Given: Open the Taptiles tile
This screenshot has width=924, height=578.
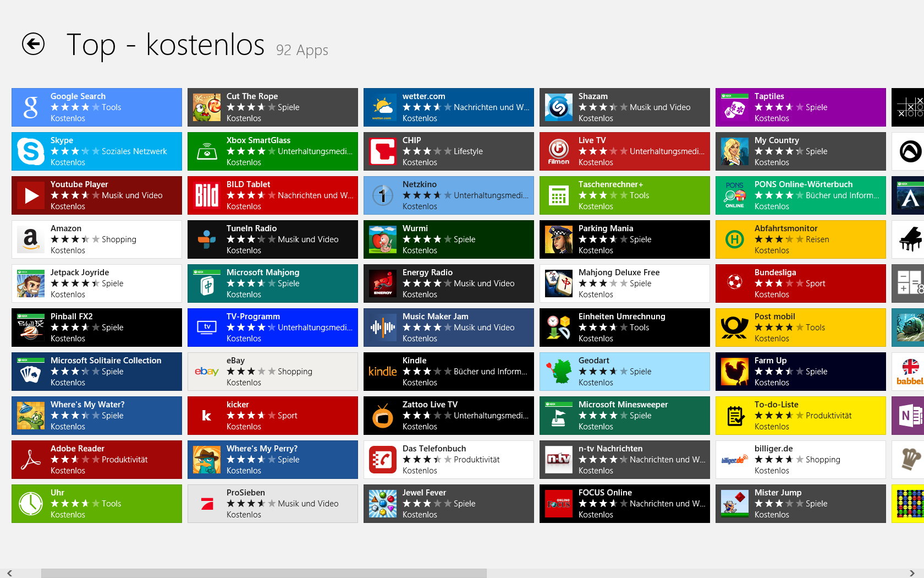Looking at the screenshot, I should pyautogui.click(x=801, y=107).
